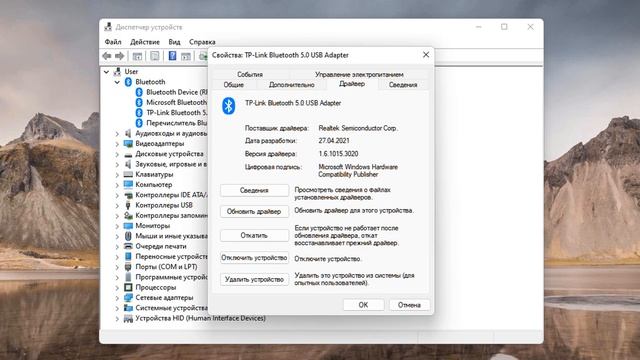Expand the Видеоадаптеры category
Screen dimensions: 640x360
pyautogui.click(x=117, y=144)
